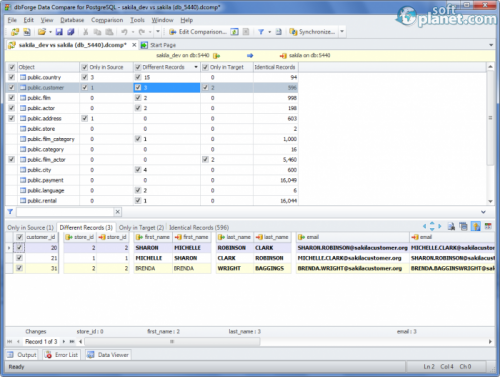Click the Paste clipboard icon
The height and width of the screenshot is (377, 500).
pos(109,32)
